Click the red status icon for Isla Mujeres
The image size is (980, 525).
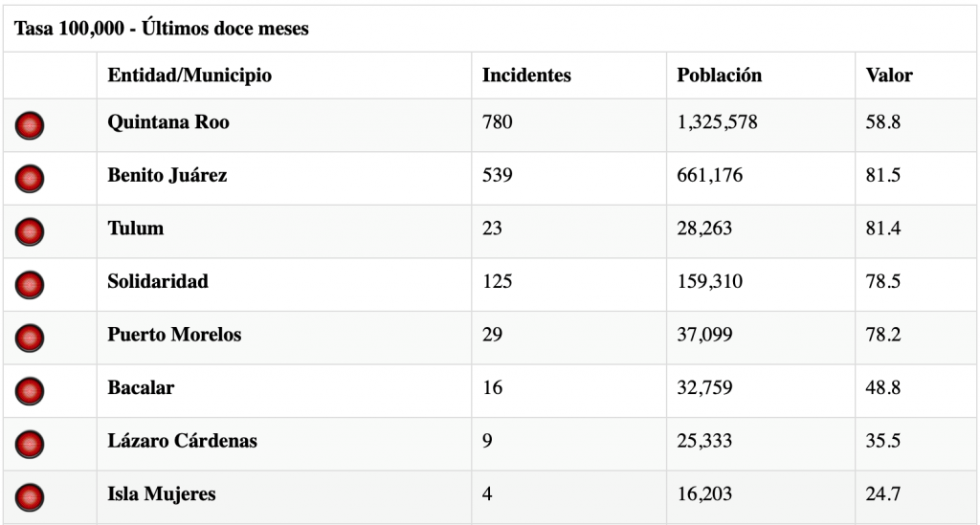pyautogui.click(x=31, y=497)
